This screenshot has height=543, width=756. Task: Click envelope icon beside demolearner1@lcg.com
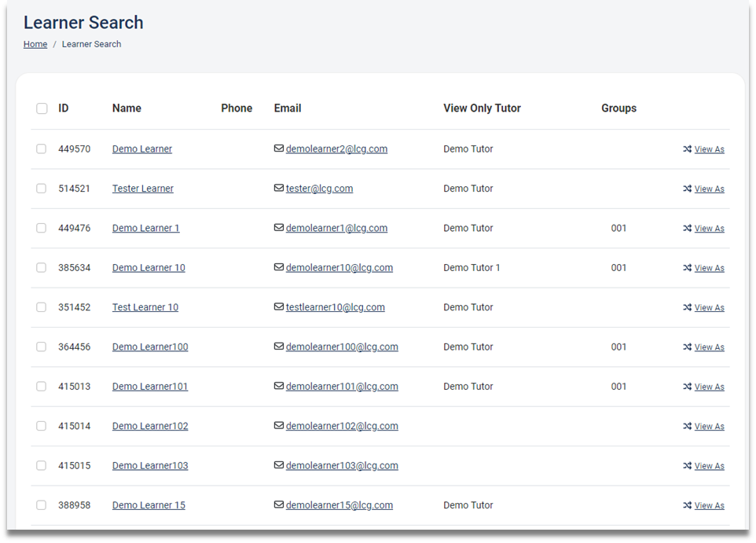coord(279,227)
